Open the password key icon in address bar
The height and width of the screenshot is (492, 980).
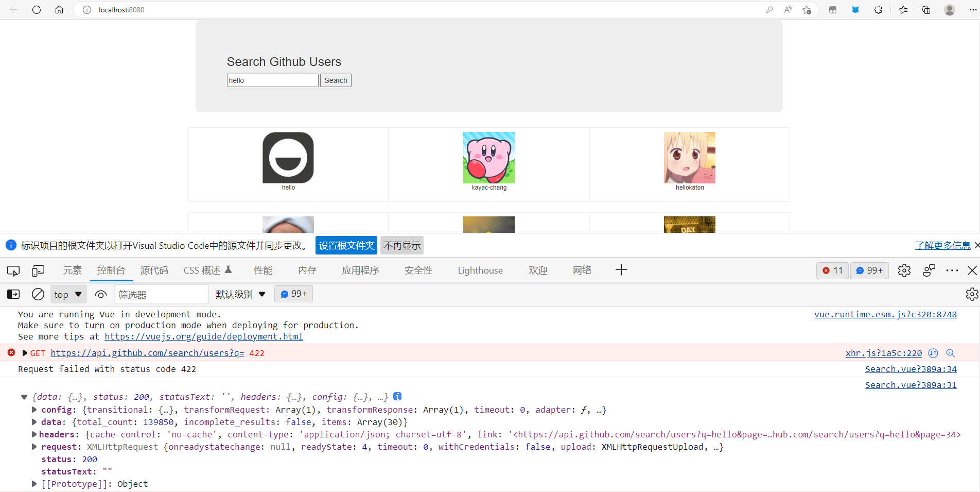click(769, 10)
